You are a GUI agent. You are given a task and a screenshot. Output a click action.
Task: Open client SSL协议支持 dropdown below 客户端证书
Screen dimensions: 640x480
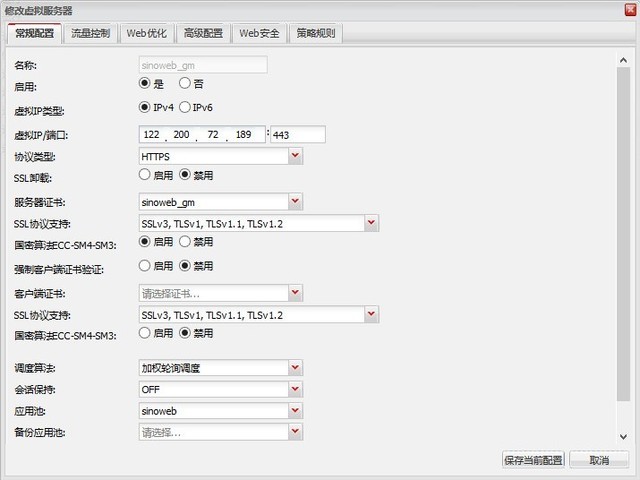[371, 315]
